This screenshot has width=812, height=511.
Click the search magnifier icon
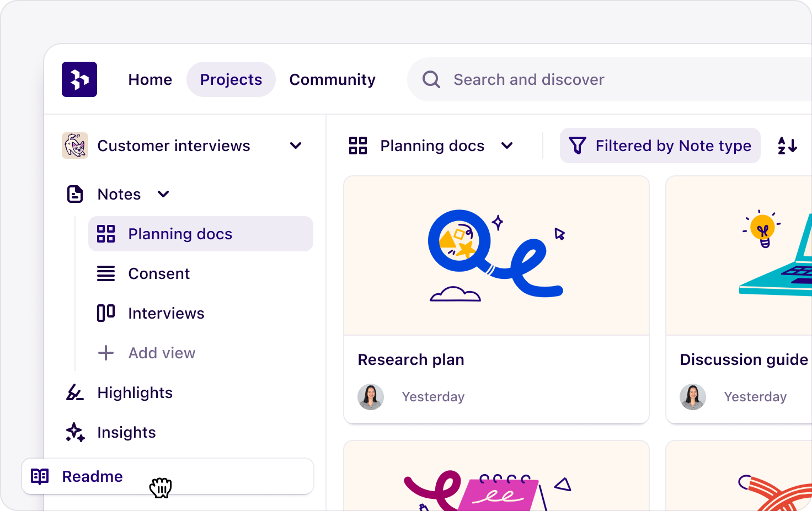[x=430, y=79]
